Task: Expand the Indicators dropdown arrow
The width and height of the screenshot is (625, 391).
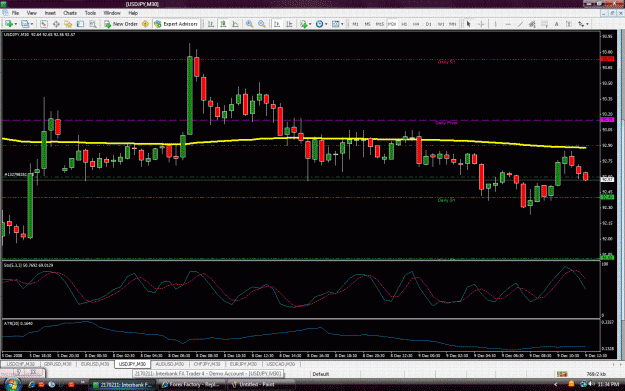Action: click(310, 24)
